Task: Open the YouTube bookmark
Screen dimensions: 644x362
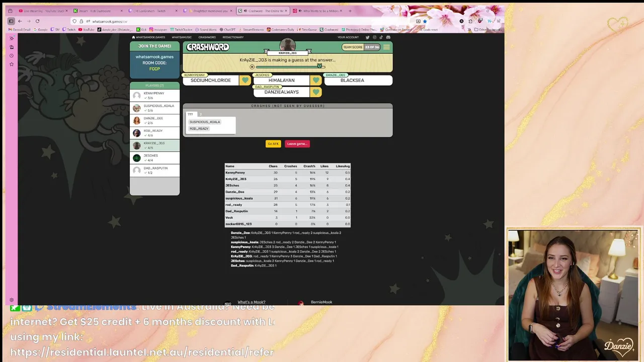Action: (87, 30)
